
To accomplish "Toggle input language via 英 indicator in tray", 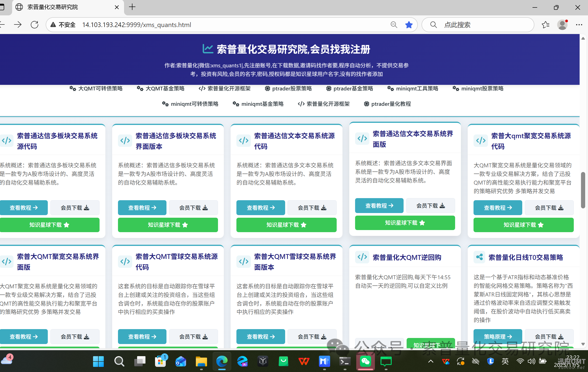I will pyautogui.click(x=505, y=362).
